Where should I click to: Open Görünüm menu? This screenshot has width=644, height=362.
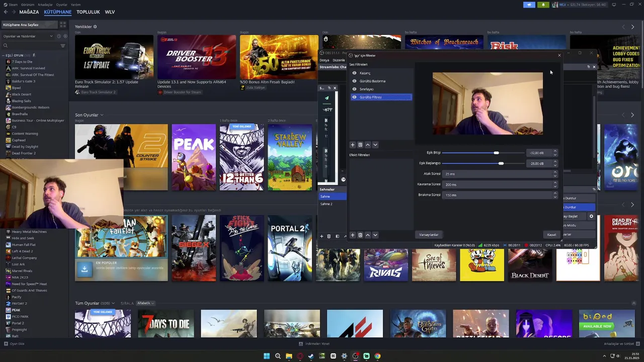click(x=28, y=5)
